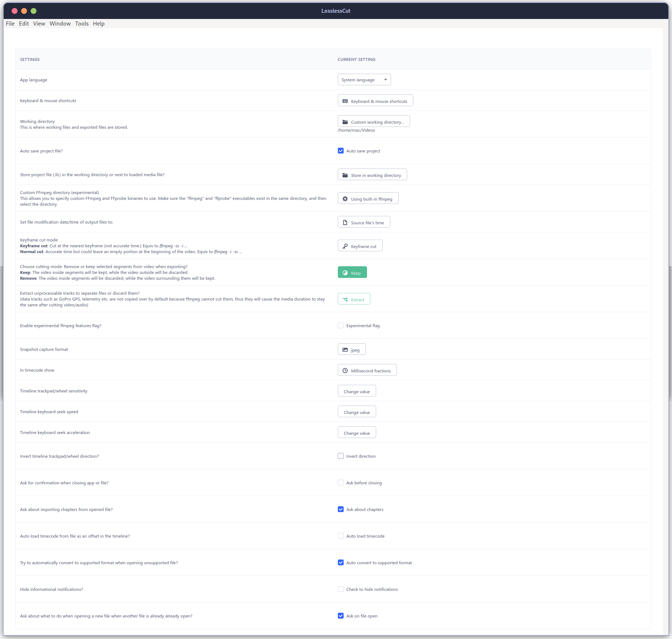The image size is (672, 639).
Task: Tick the Invert direction checkbox
Action: point(341,456)
